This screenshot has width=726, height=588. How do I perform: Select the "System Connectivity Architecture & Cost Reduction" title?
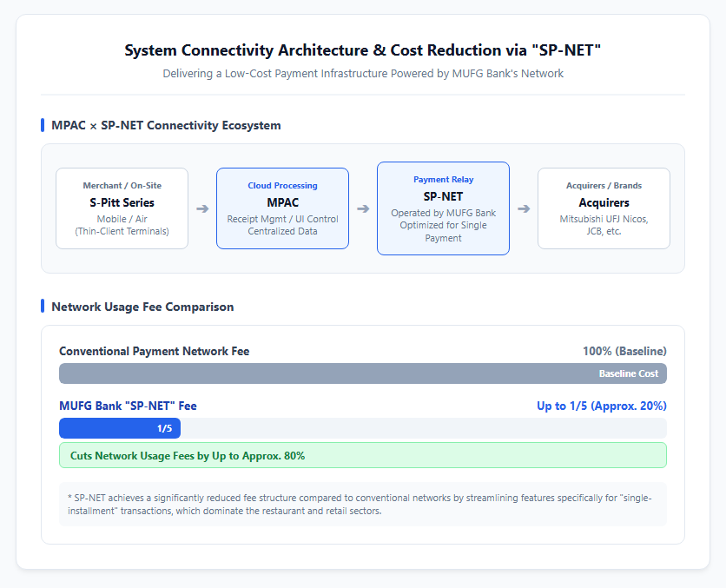coord(362,50)
